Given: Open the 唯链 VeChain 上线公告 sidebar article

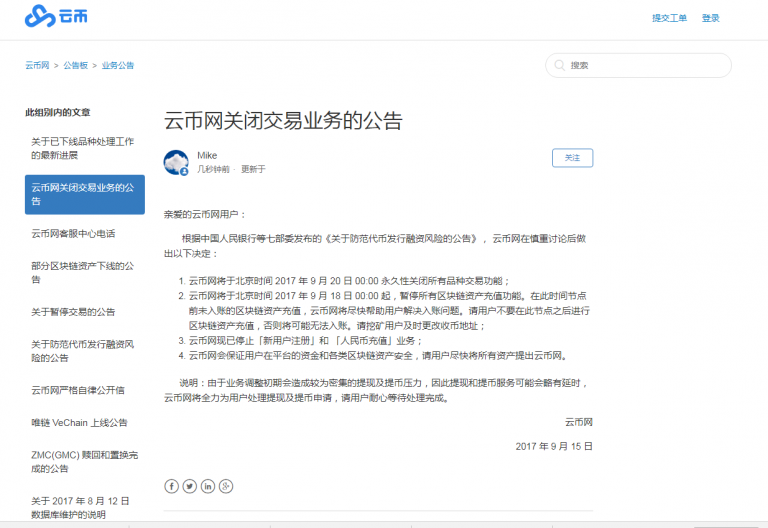Looking at the screenshot, I should 79,422.
